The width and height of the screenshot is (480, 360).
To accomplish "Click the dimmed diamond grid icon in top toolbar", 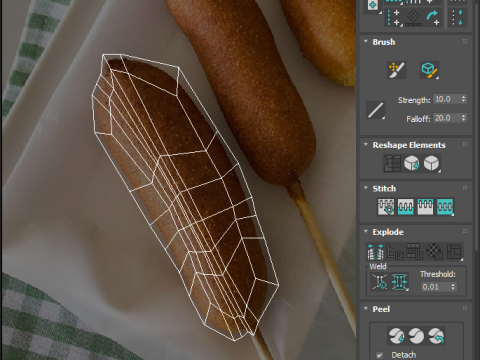I will coord(413,17).
